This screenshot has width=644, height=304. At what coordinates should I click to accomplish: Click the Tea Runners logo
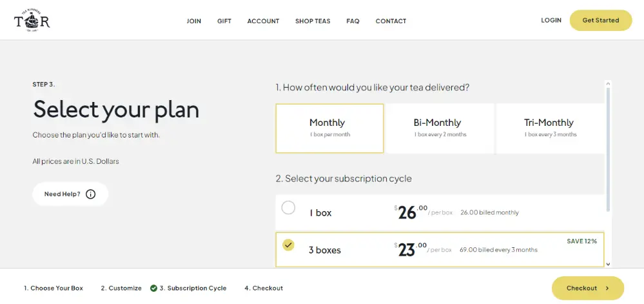(32, 20)
